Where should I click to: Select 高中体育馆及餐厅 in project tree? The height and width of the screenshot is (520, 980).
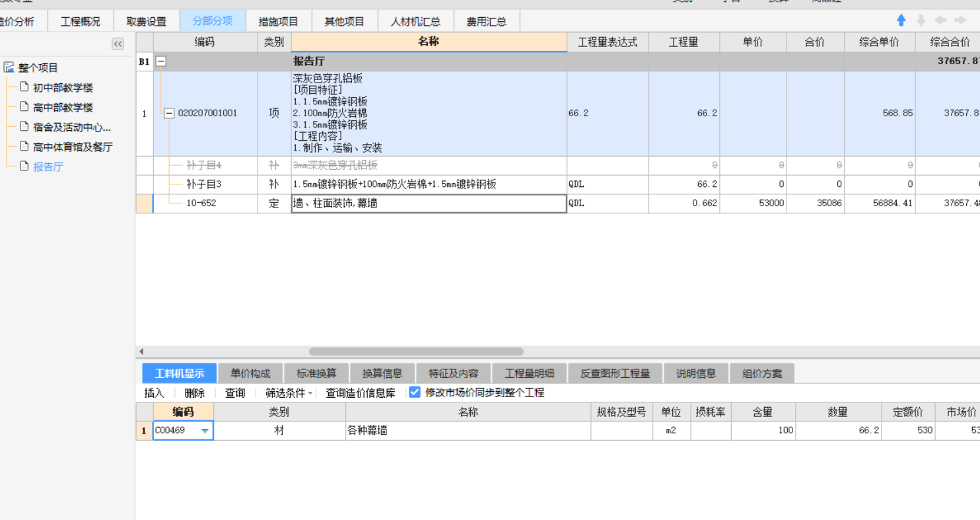click(x=73, y=147)
